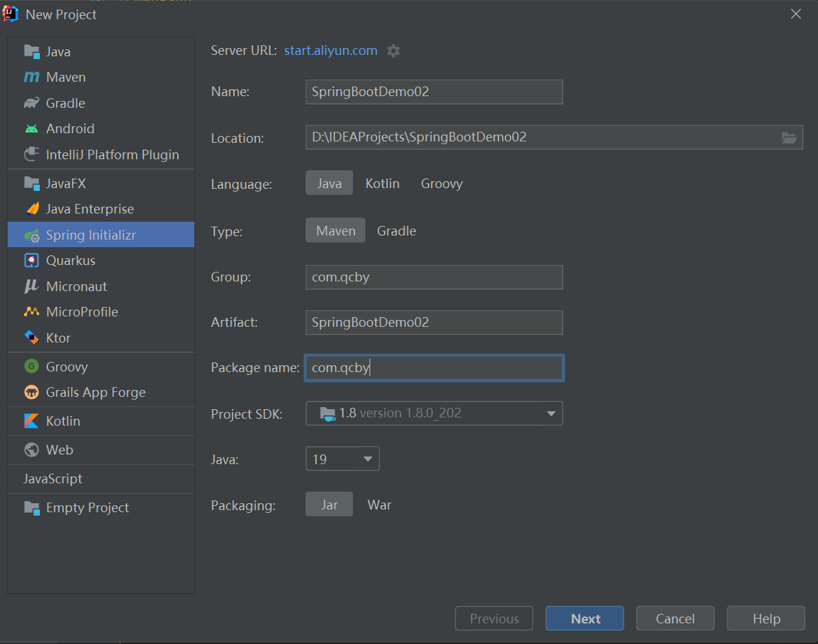Select the Grails App Forge icon
Viewport: 818px width, 644px height.
[x=32, y=392]
